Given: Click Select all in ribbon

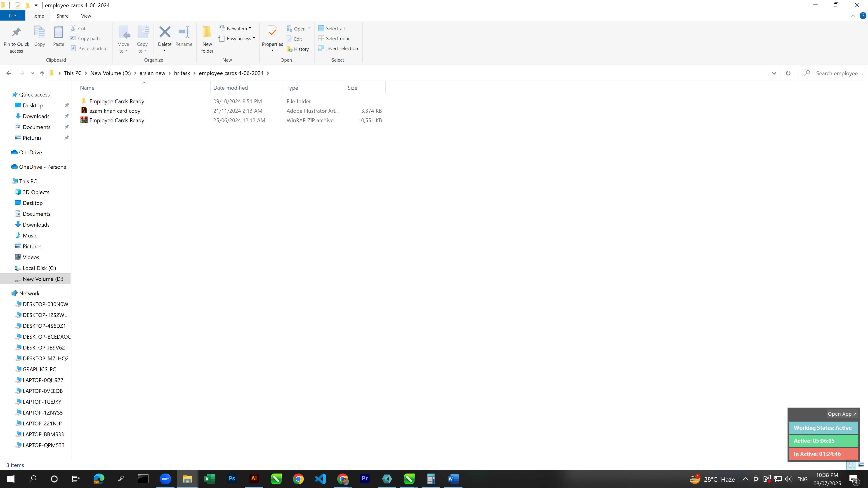Looking at the screenshot, I should point(332,29).
